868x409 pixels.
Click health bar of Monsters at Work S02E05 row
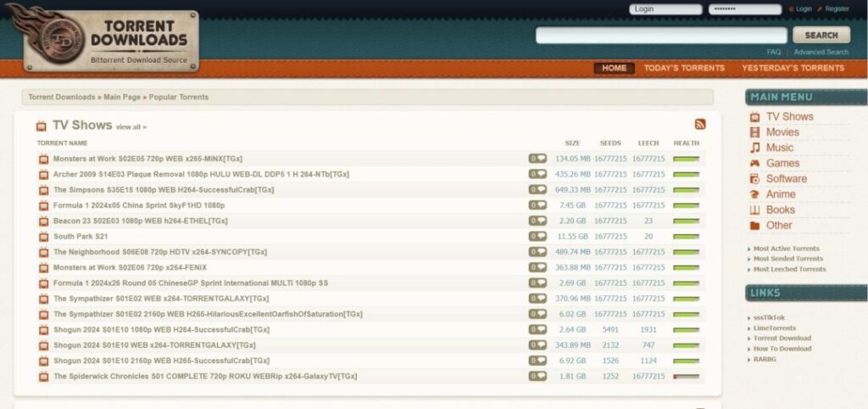point(686,159)
